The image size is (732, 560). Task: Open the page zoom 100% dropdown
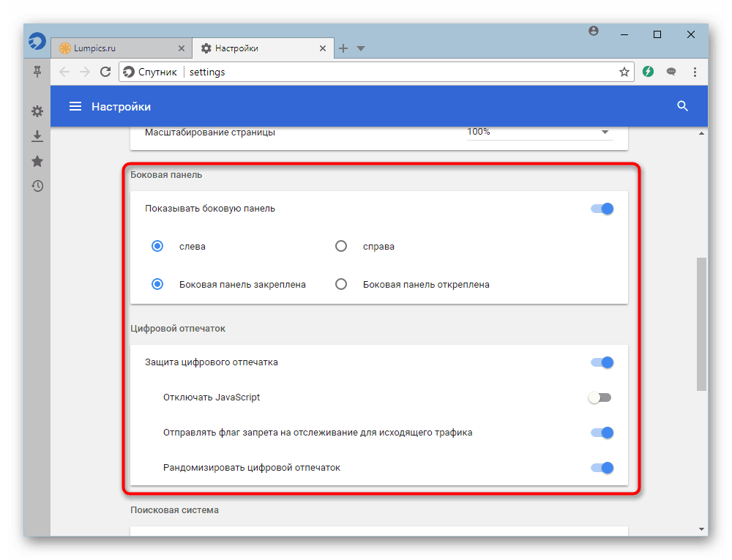click(x=539, y=132)
